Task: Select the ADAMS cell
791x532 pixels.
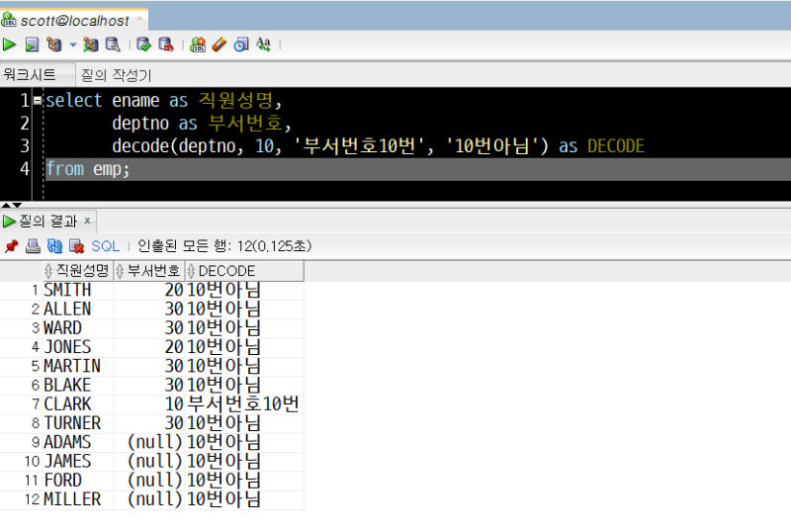Action: 78,442
